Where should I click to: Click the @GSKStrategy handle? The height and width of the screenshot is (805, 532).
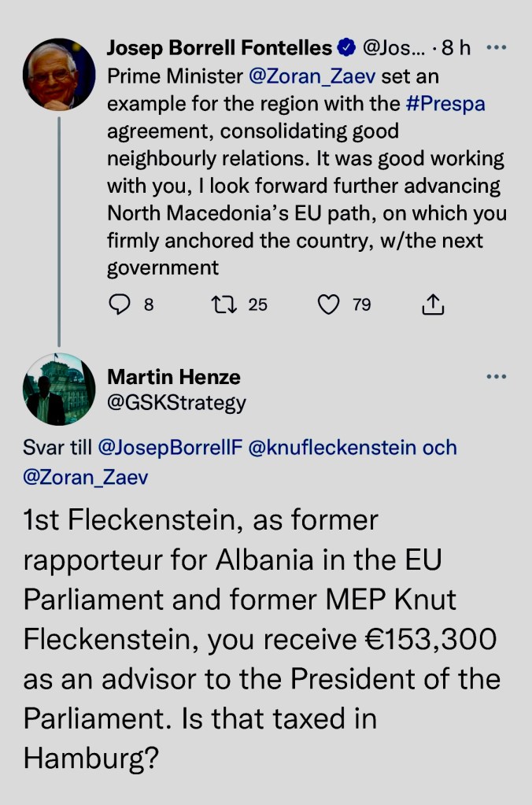pos(176,403)
